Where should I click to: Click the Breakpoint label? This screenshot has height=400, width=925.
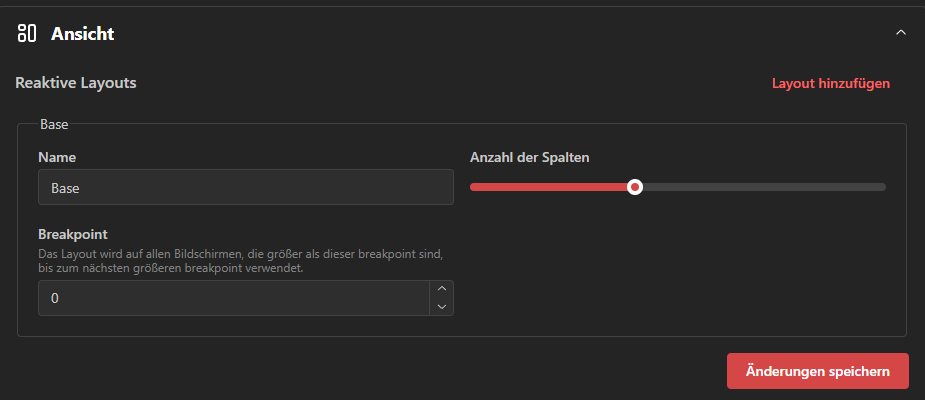coord(72,234)
